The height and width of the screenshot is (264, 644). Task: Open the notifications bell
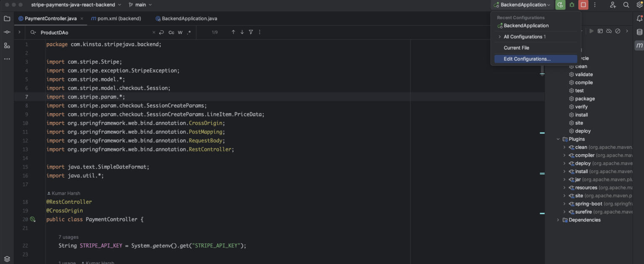click(639, 18)
